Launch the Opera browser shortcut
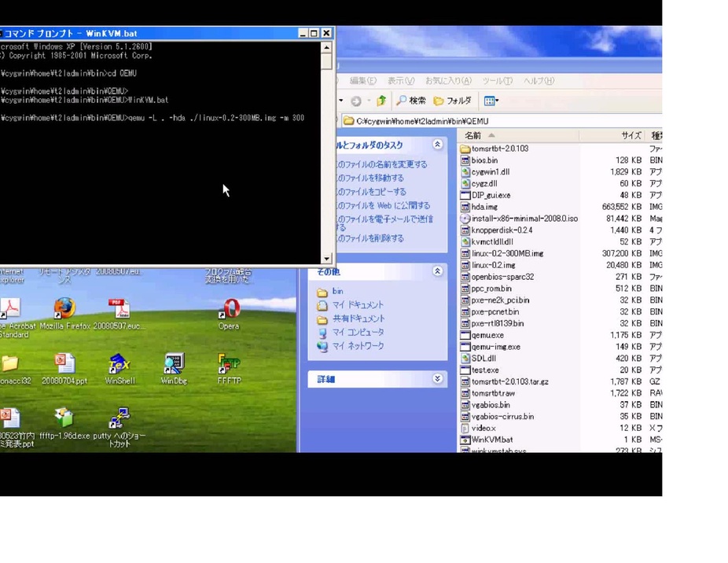This screenshot has height=563, width=728. (x=230, y=308)
